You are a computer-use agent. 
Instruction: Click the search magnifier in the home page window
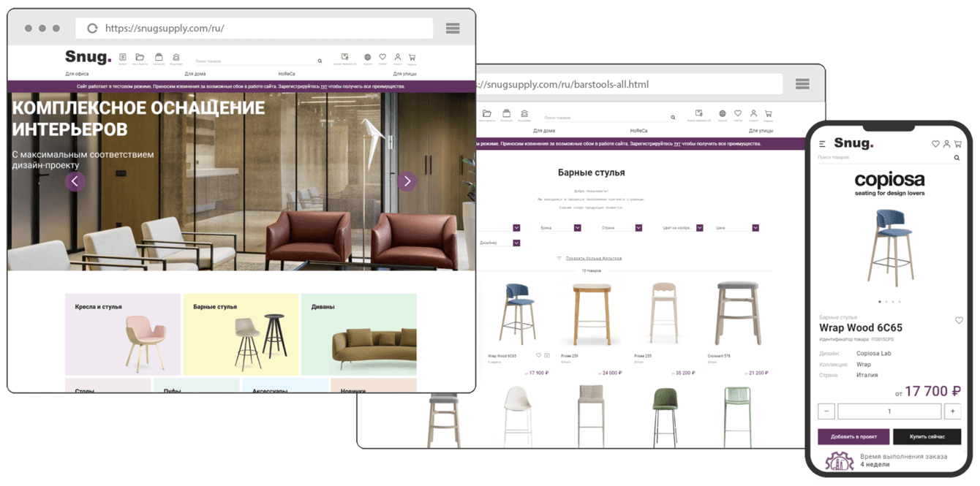[x=320, y=61]
